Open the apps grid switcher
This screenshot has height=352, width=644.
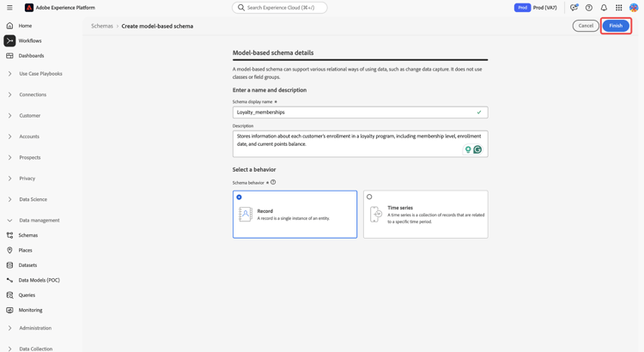click(618, 8)
